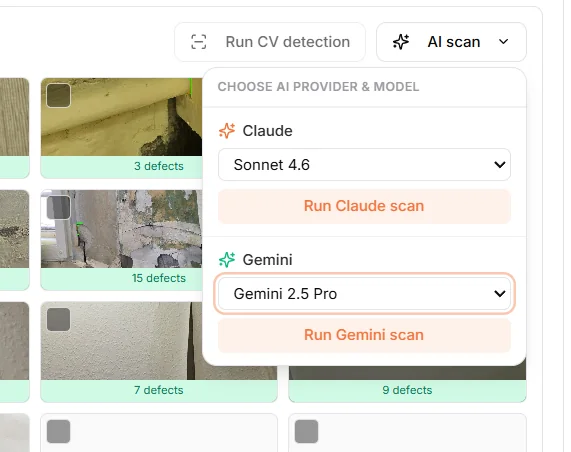Click the Choose AI Provider & Model heading
The image size is (571, 452).
point(318,87)
